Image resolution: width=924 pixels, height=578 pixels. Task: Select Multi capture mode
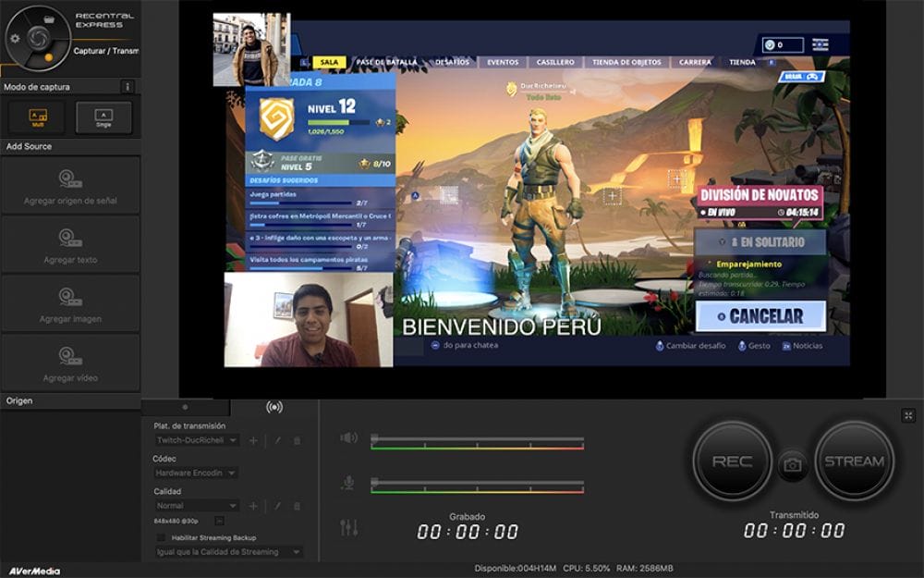pos(37,117)
